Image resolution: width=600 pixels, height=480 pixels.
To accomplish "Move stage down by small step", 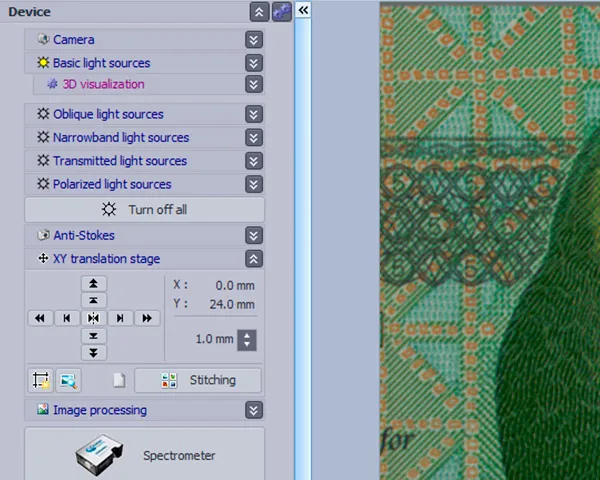I will [93, 336].
